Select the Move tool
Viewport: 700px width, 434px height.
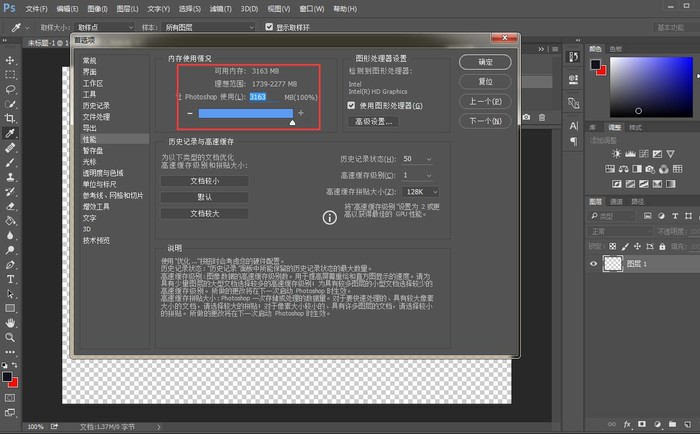tap(10, 60)
